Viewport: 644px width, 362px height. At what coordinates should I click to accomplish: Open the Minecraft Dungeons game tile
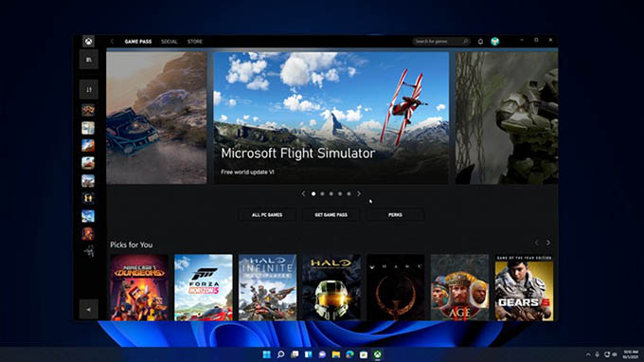point(139,287)
